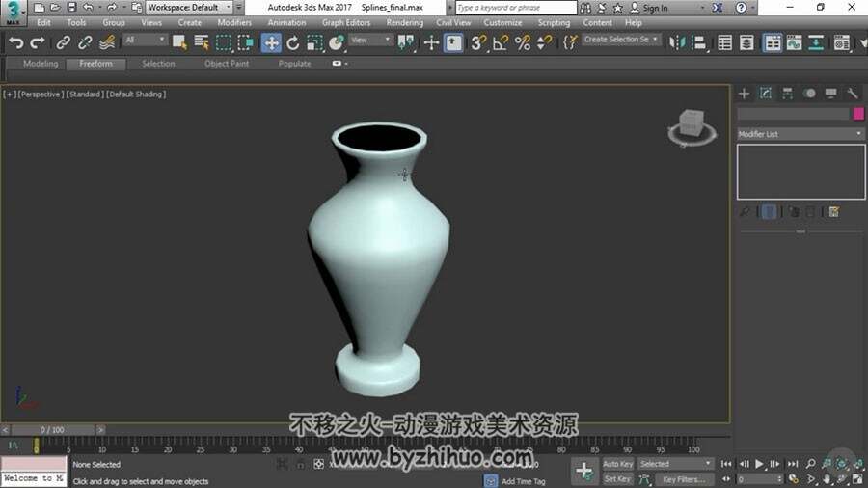Click the Align tool icon

(700, 42)
